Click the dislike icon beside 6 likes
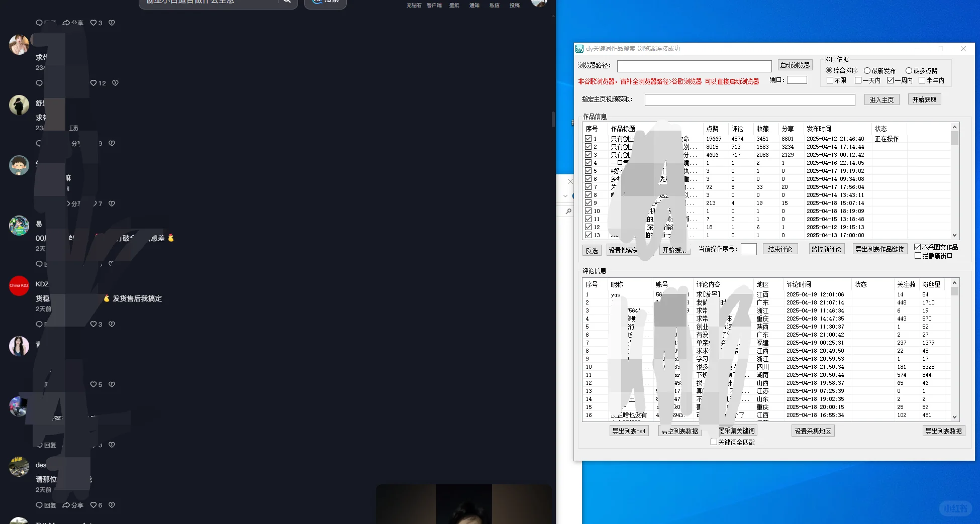This screenshot has width=980, height=524. click(x=112, y=505)
